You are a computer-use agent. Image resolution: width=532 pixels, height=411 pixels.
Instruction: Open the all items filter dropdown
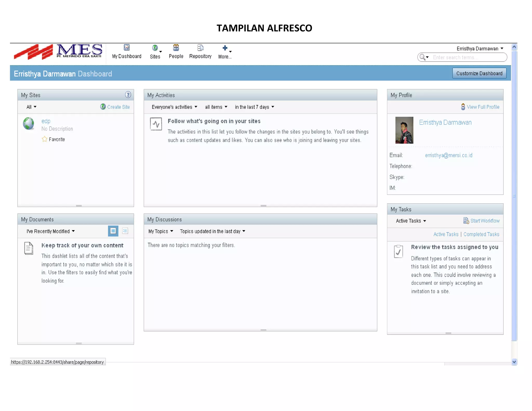click(x=216, y=107)
